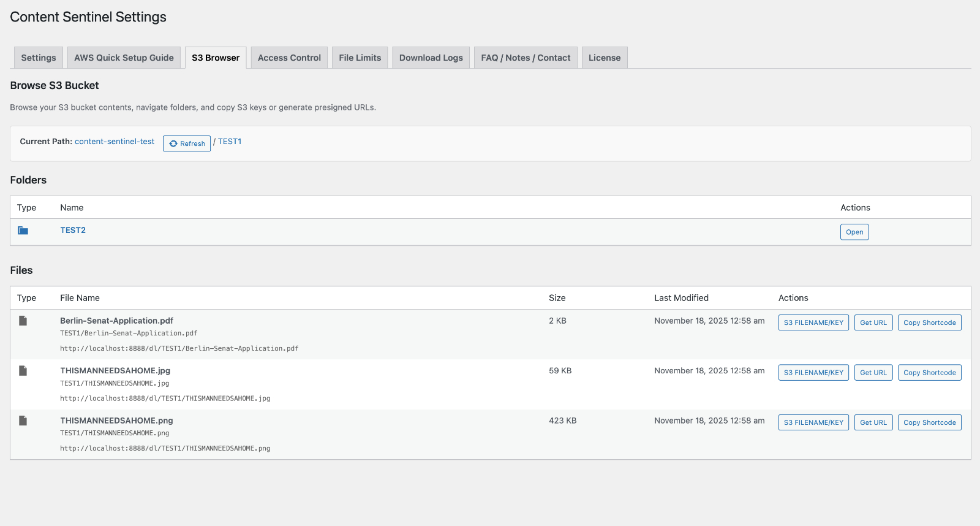The image size is (980, 526).
Task: Click the 423 KB size value
Action: pos(562,421)
